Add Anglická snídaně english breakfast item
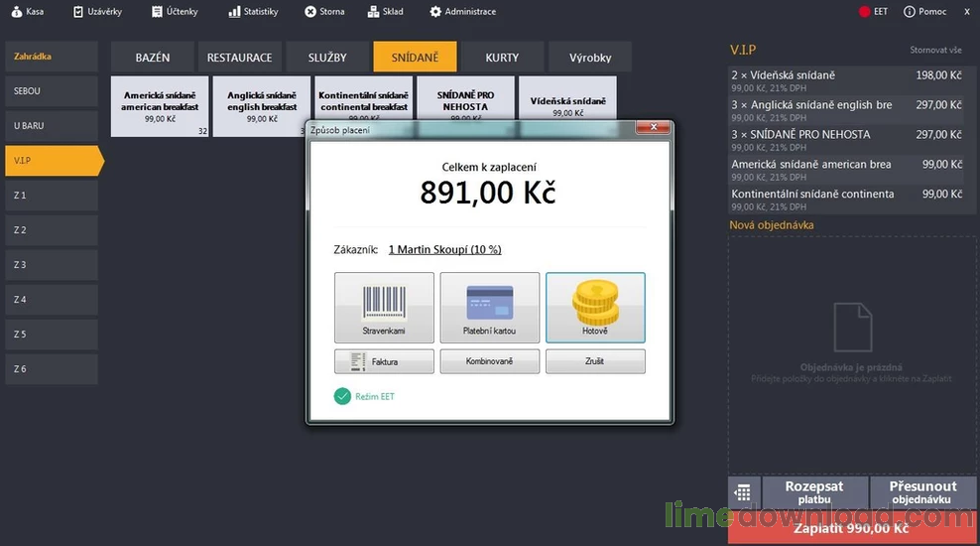The width and height of the screenshot is (980, 546). [x=261, y=106]
